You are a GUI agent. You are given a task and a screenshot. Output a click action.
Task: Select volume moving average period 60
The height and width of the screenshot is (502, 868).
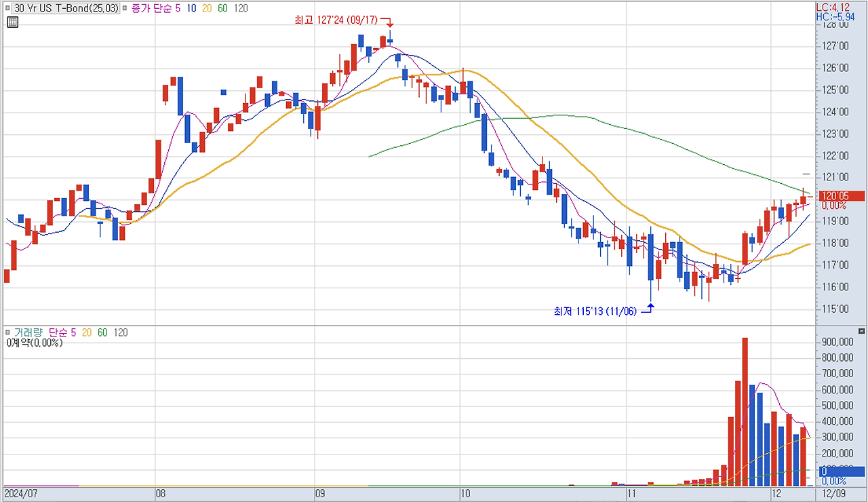(102, 332)
